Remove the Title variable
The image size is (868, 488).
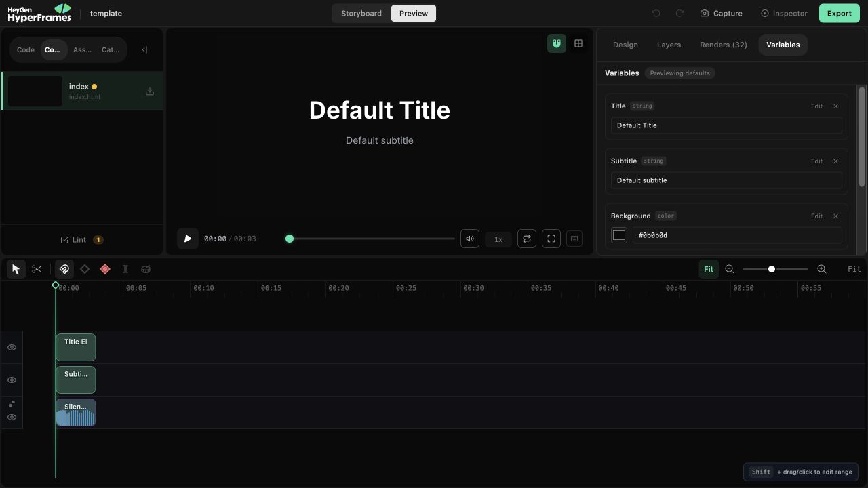coord(835,106)
